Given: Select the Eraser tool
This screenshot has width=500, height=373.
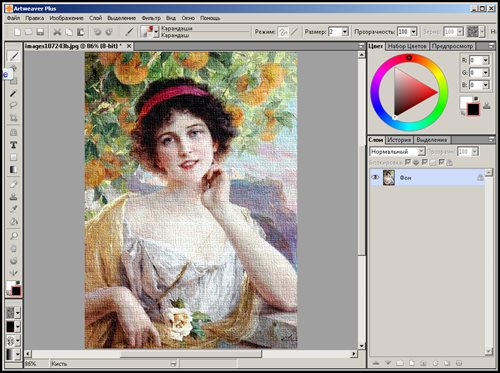Looking at the screenshot, I should click(x=13, y=184).
